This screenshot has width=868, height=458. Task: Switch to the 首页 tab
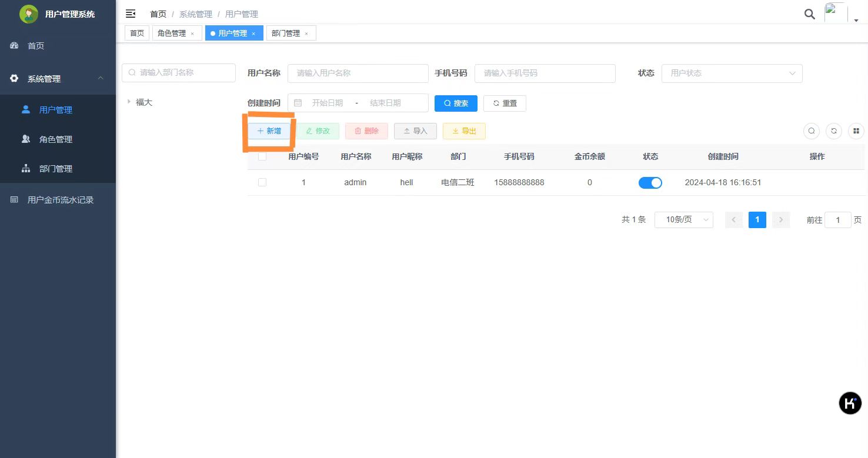(x=137, y=34)
